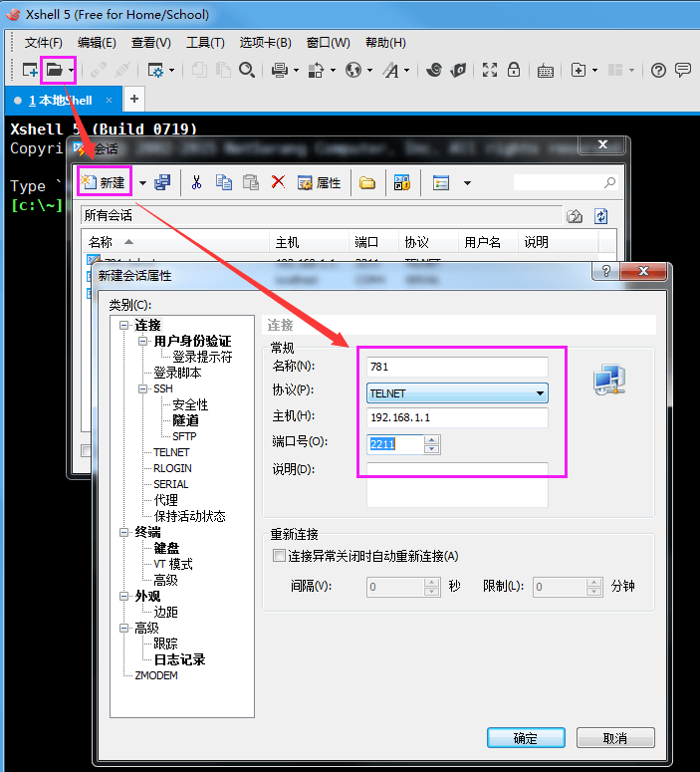The width and height of the screenshot is (700, 772).
Task: Click the transfer arrows icon in main toolbar
Action: pyautogui.click(x=316, y=71)
